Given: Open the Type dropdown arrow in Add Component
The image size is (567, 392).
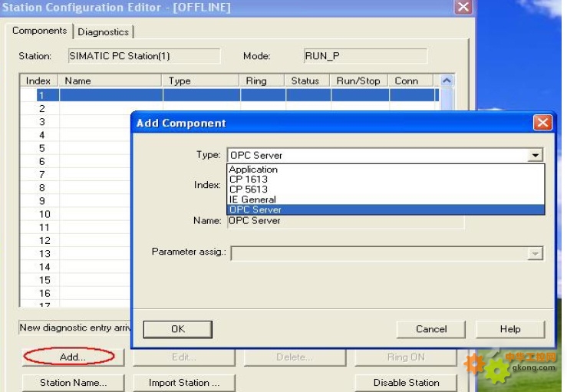Looking at the screenshot, I should click(x=536, y=155).
